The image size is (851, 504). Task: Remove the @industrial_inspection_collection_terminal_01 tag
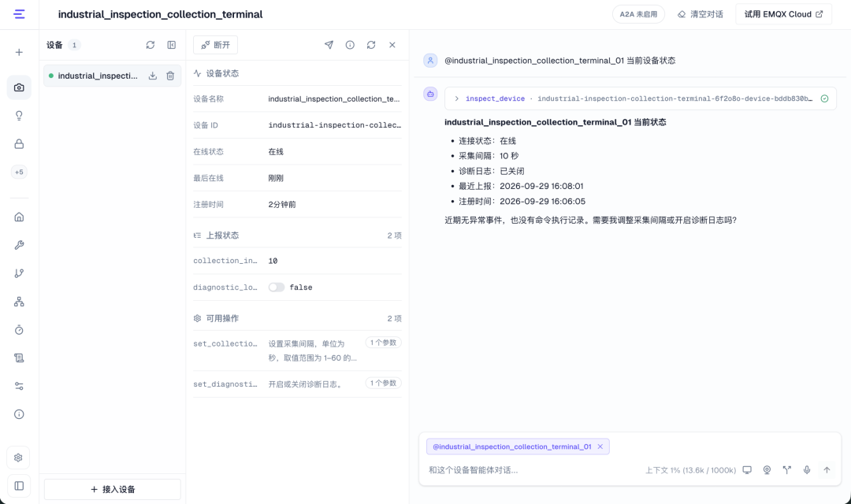pos(600,447)
